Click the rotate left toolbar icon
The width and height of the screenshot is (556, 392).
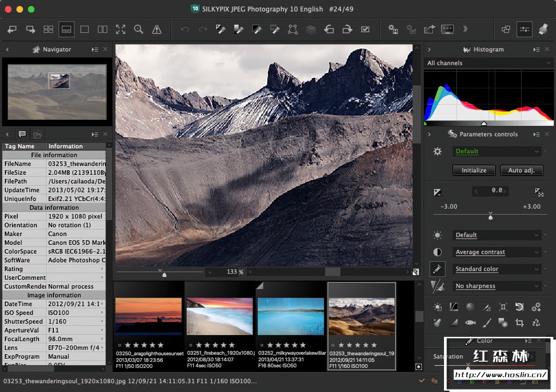click(x=328, y=29)
